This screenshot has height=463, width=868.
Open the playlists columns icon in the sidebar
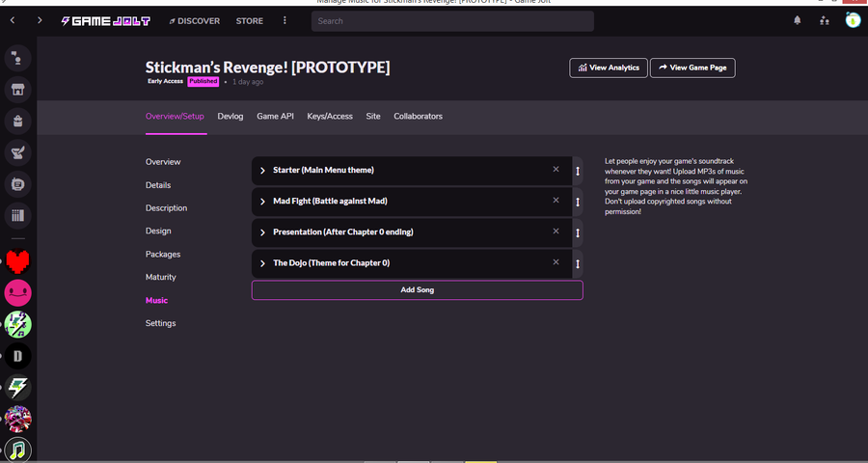[x=17, y=216]
